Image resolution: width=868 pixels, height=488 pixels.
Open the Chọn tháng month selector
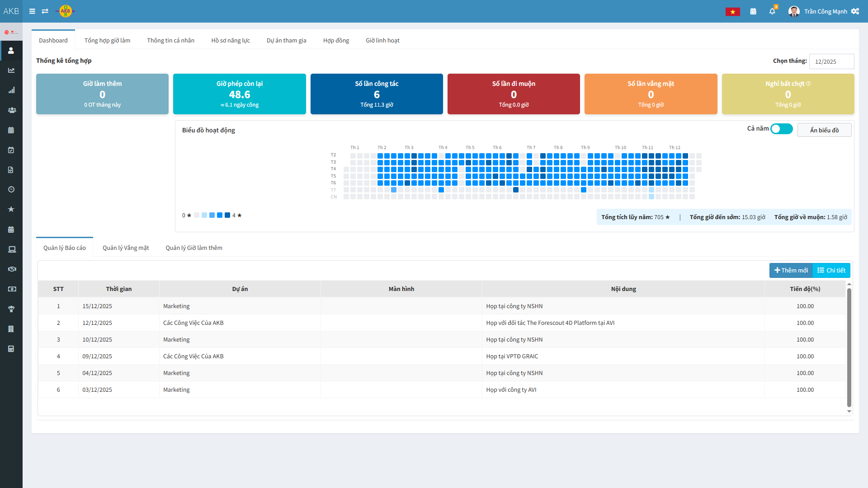(831, 61)
